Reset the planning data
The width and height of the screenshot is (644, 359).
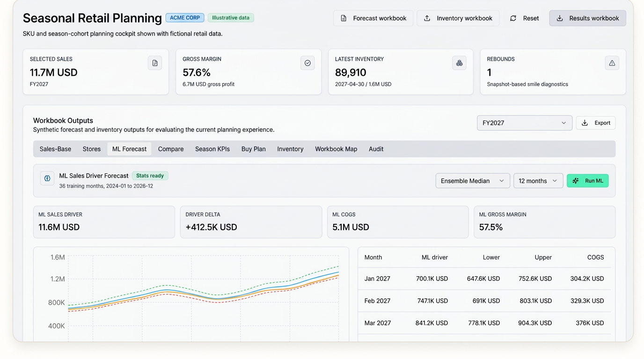click(524, 18)
